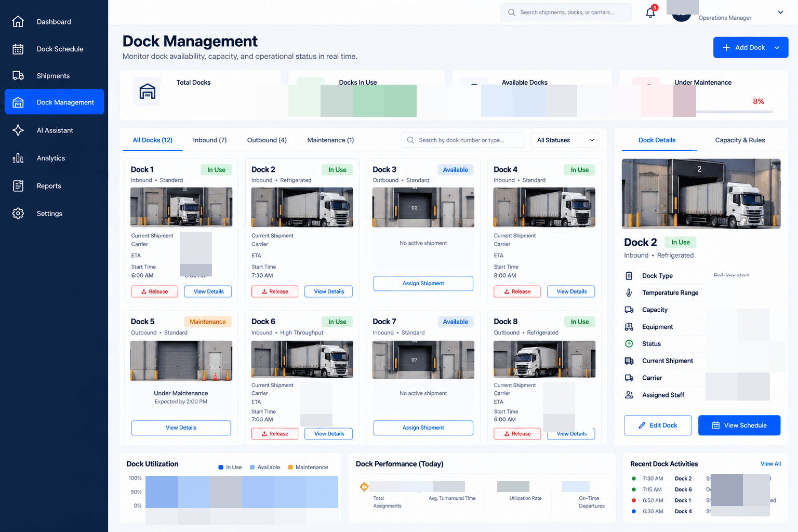
Task: Click the large Dock 2 photo in details panel
Action: (x=701, y=194)
